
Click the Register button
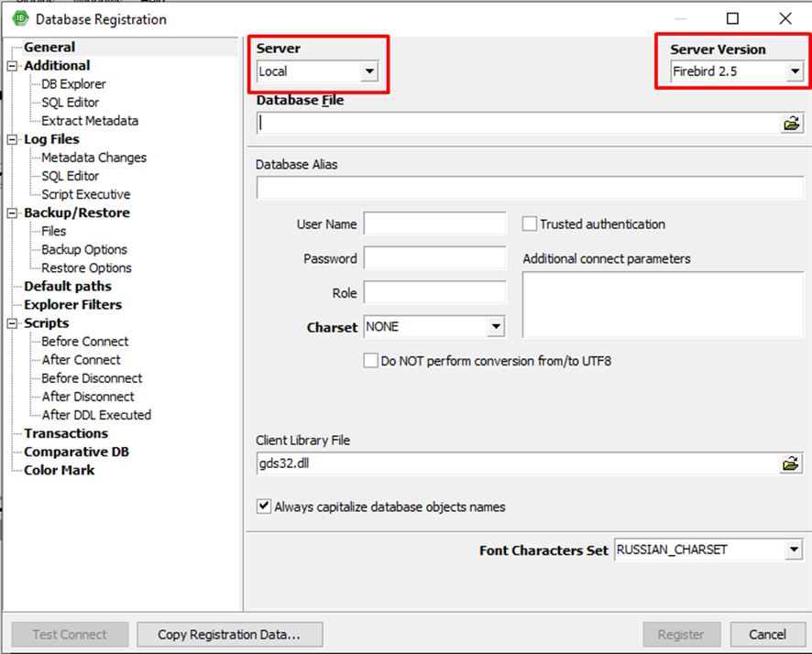coord(681,635)
